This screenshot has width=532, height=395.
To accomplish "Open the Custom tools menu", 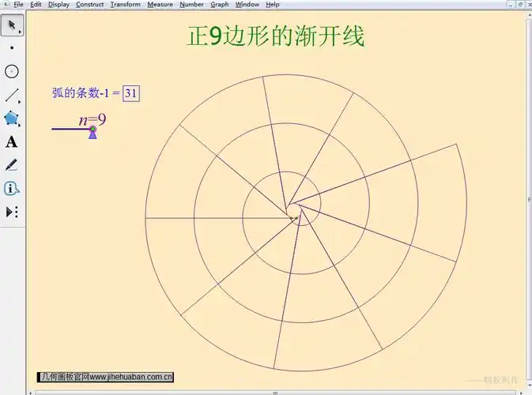I will coord(12,212).
